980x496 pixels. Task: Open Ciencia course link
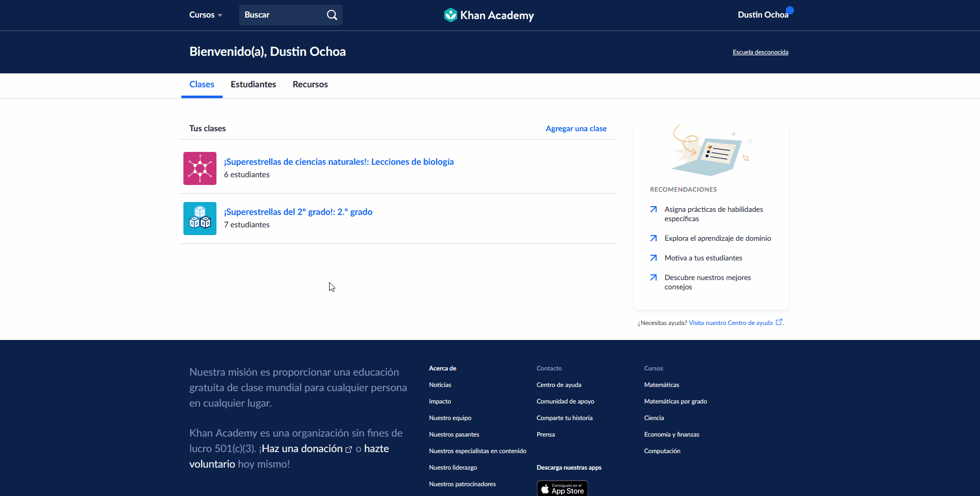(654, 418)
